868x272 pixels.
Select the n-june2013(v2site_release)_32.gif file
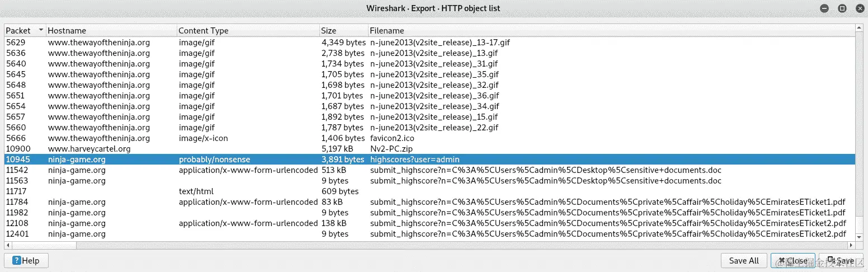(x=434, y=85)
